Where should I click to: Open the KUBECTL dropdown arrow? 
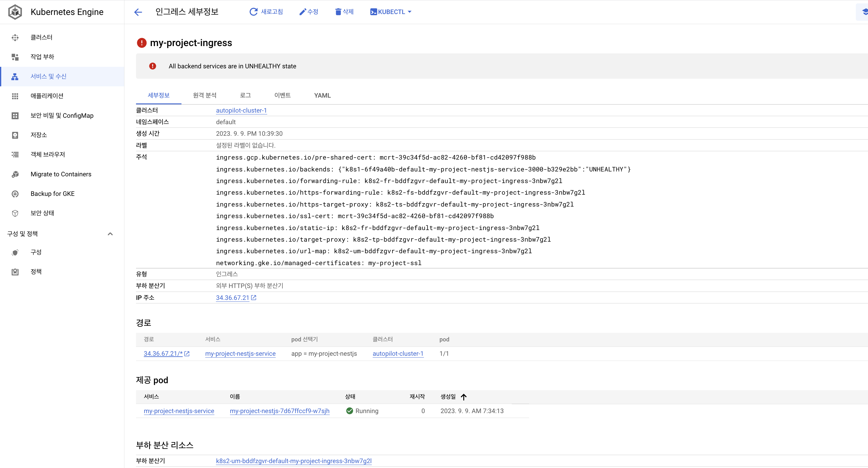click(x=409, y=12)
